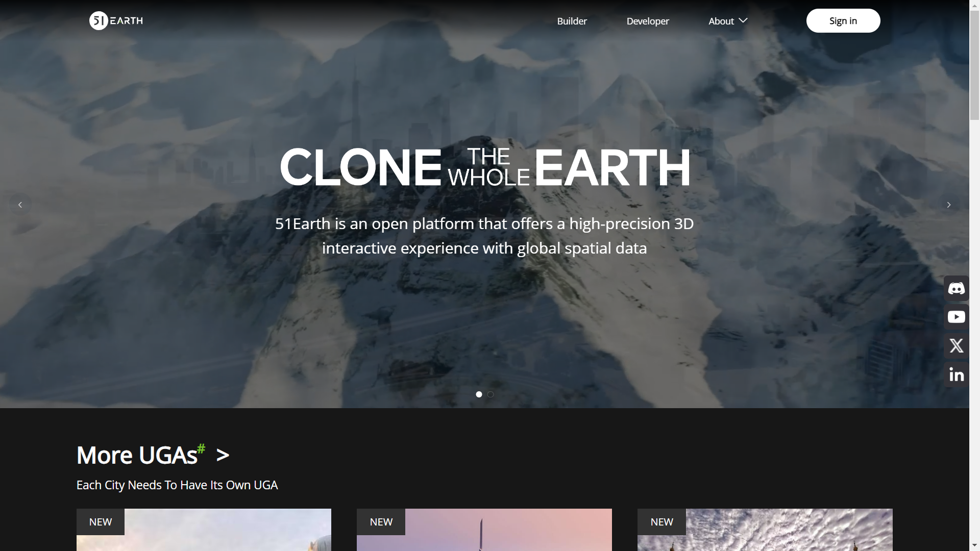Open the X social icon in the side panel
This screenshot has width=980, height=551.
pyautogui.click(x=957, y=346)
